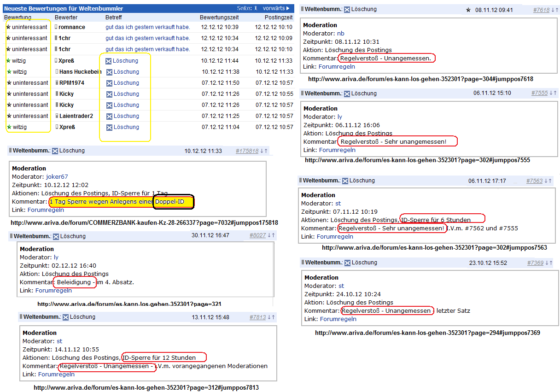Open Forumregeln link under the 12 Stunden ID-Sperre
560x392 pixels.
pyautogui.click(x=56, y=374)
